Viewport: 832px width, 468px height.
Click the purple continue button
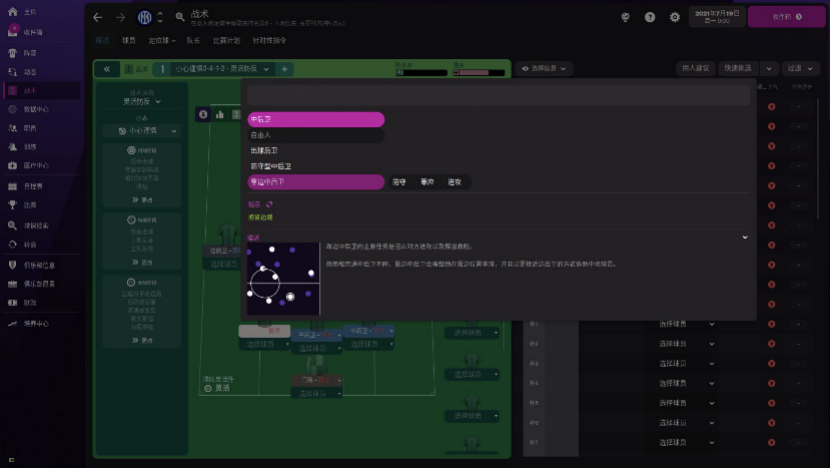tap(786, 17)
